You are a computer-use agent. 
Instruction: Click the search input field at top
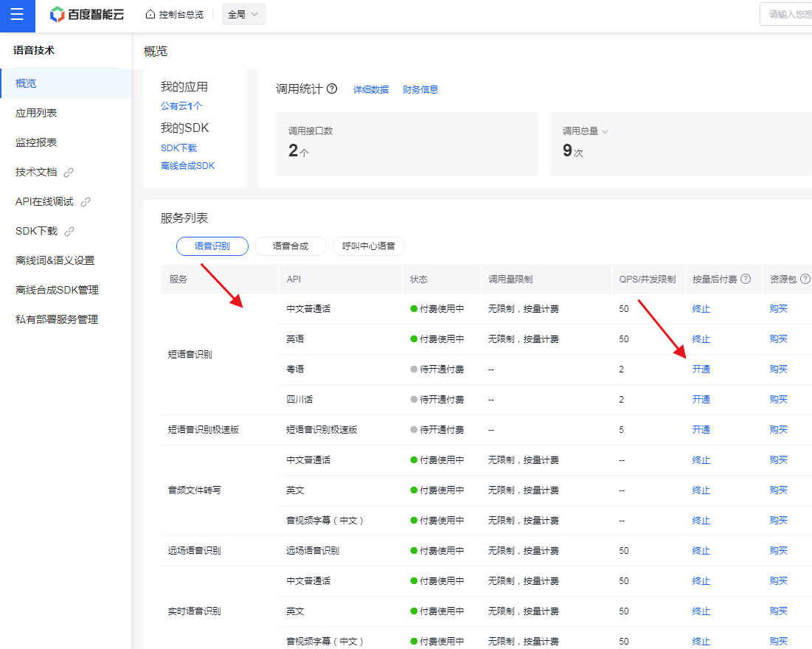[786, 15]
